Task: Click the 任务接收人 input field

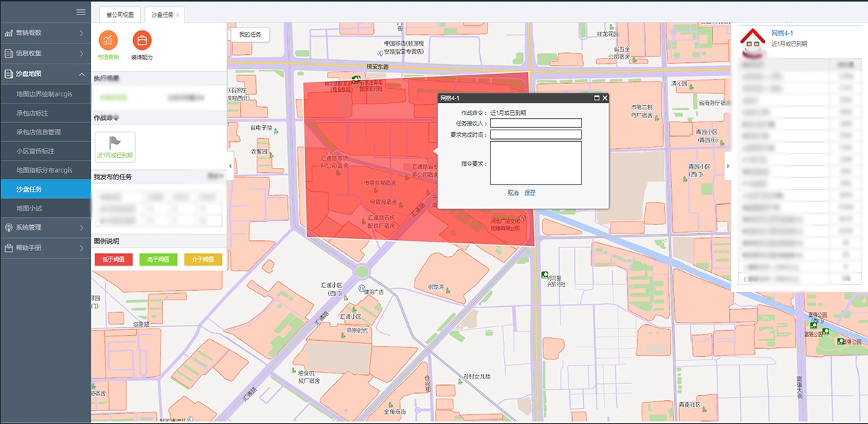Action: click(x=535, y=123)
